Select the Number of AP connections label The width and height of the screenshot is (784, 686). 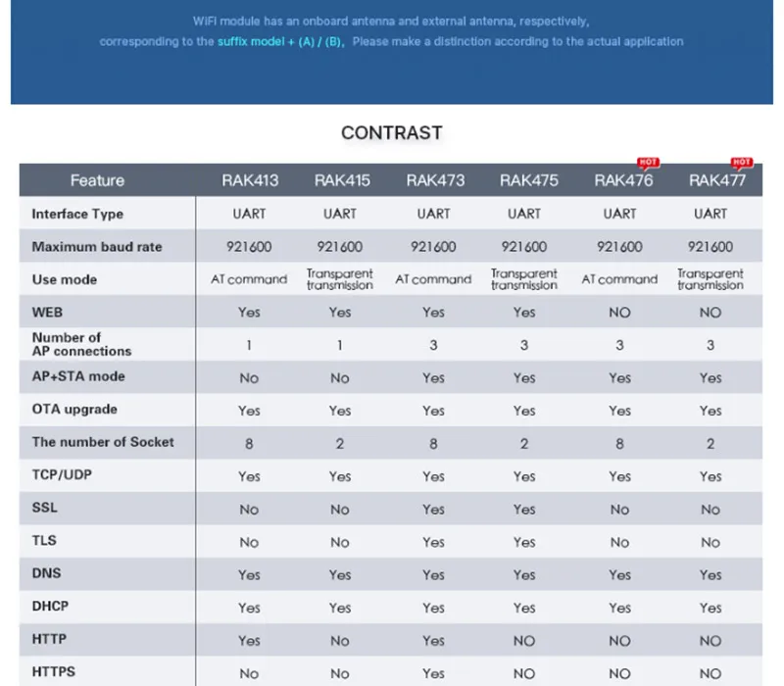81,345
